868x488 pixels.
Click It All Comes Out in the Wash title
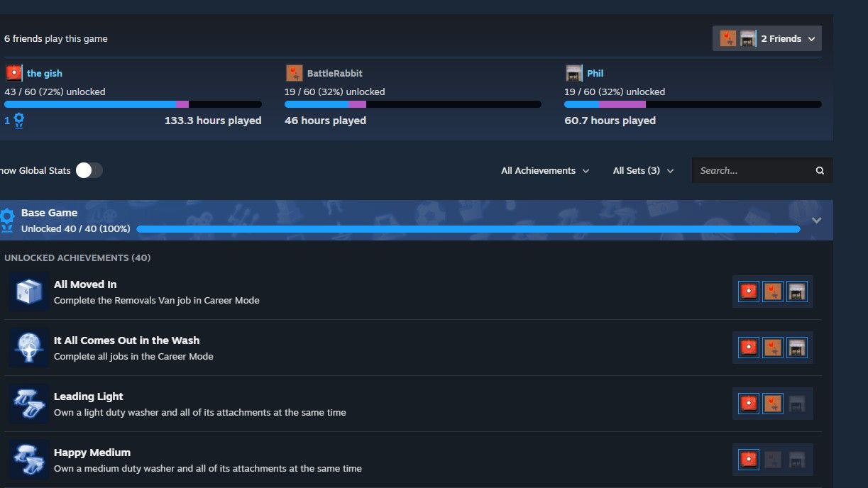click(x=127, y=340)
